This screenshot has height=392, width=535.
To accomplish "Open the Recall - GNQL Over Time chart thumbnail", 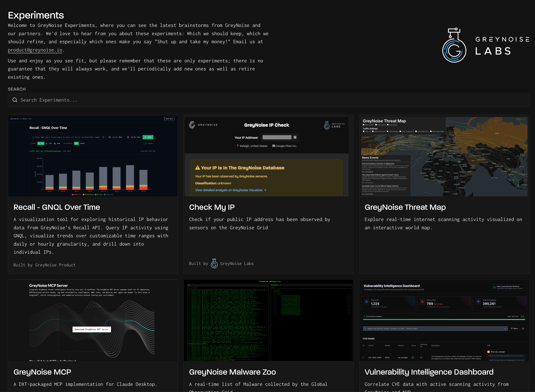I will pyautogui.click(x=93, y=156).
